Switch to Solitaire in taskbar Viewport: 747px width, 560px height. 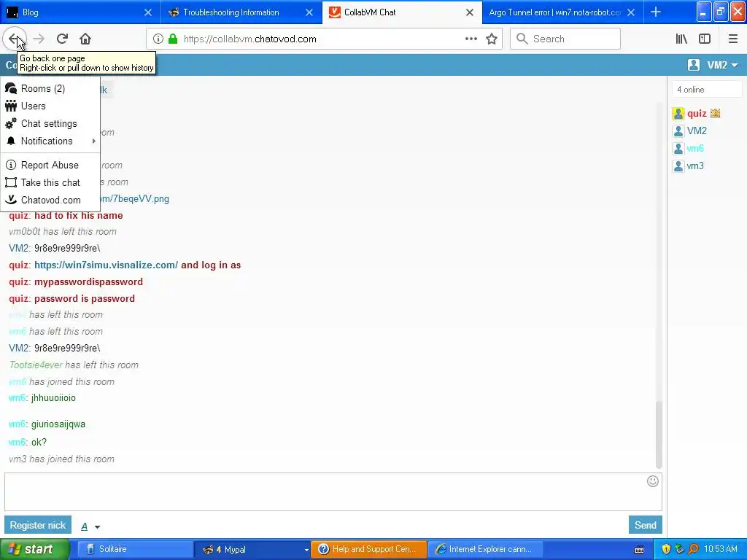point(135,550)
